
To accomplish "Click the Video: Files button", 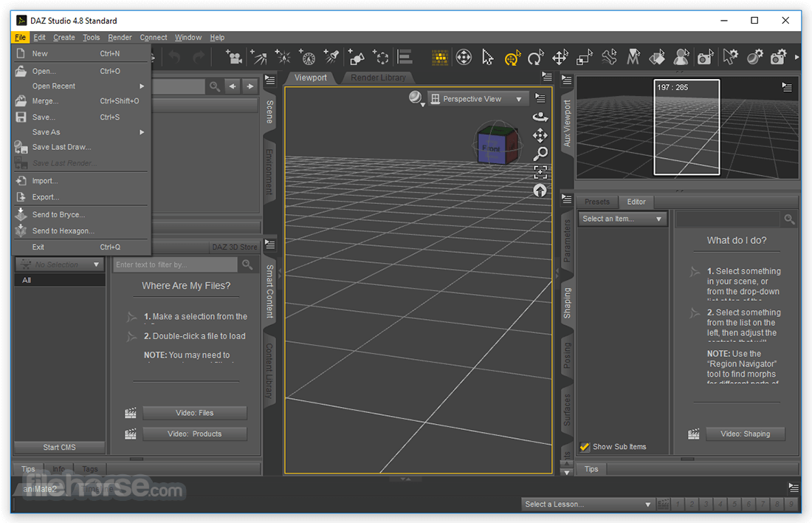I will point(195,413).
